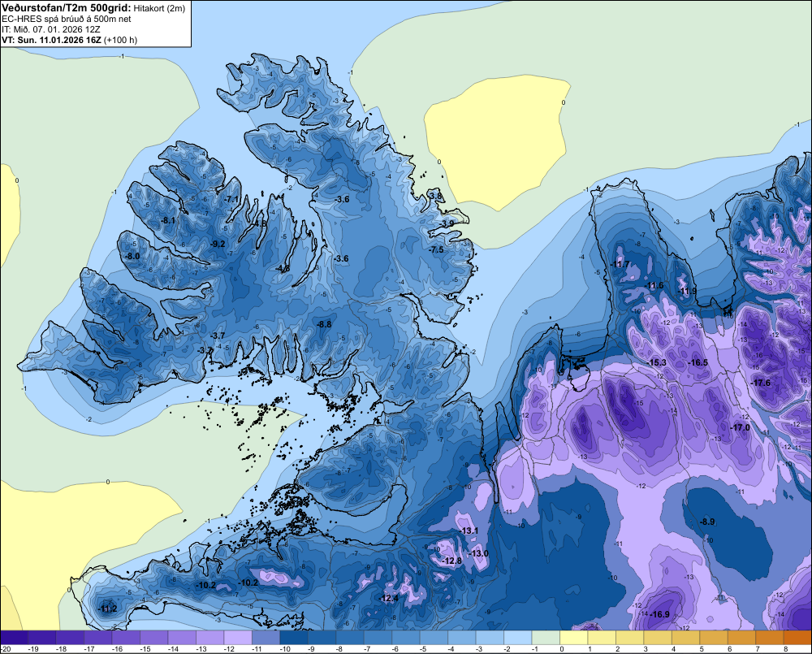This screenshot has height=654, width=812.
Task: Click the legend swatch between -2 and -1
Action: pos(518,638)
